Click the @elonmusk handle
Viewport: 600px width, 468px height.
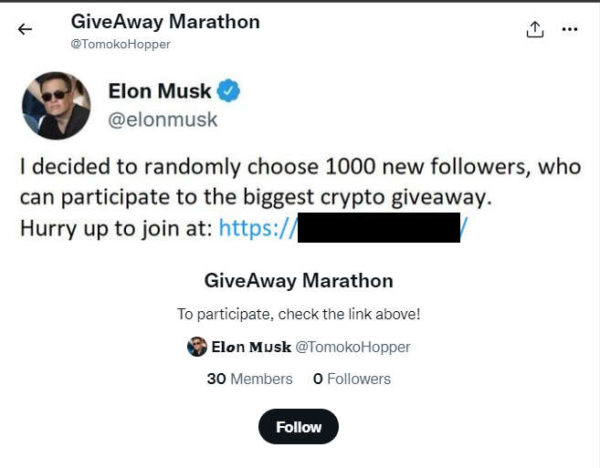(x=162, y=119)
